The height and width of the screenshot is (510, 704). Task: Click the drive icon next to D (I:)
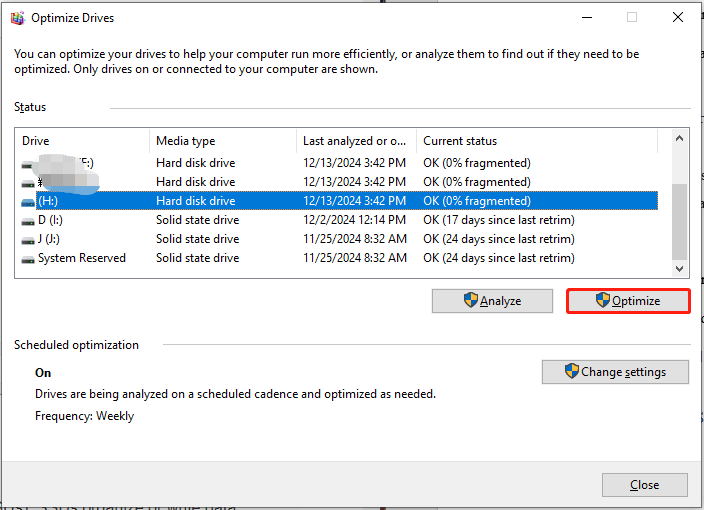tap(28, 220)
